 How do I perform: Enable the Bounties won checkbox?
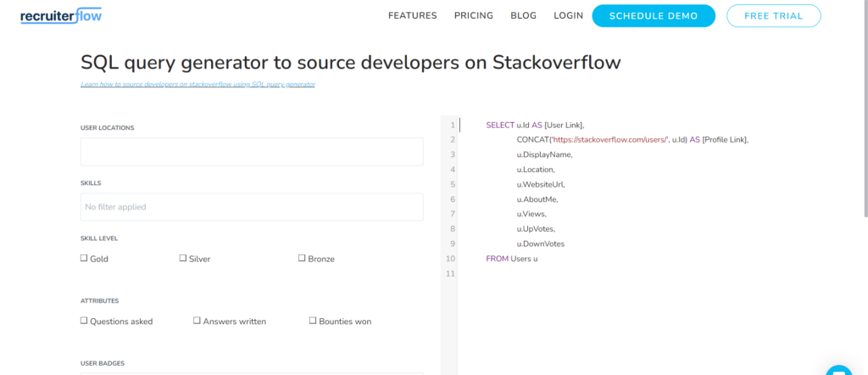click(312, 321)
